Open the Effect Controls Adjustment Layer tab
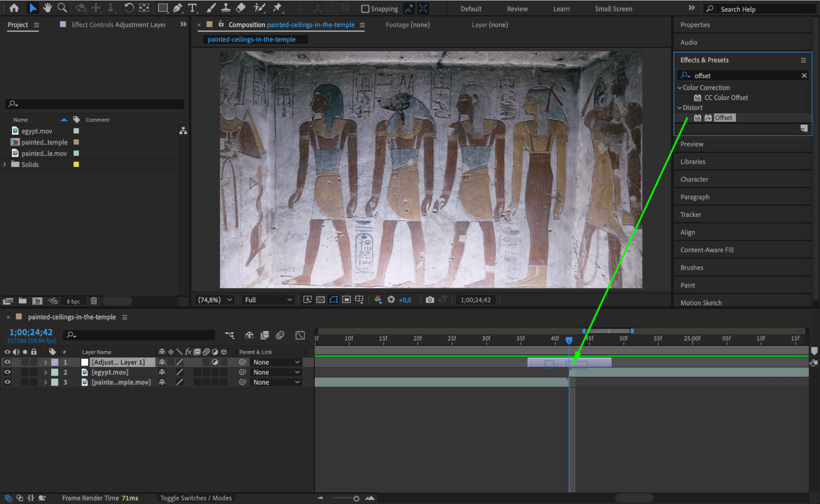The width and height of the screenshot is (820, 504). [118, 25]
